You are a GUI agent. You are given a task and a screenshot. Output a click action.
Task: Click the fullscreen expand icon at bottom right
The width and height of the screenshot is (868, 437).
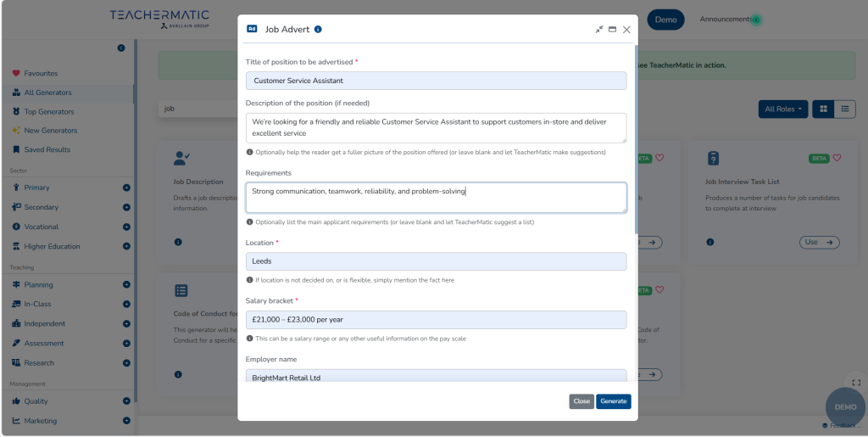856,382
